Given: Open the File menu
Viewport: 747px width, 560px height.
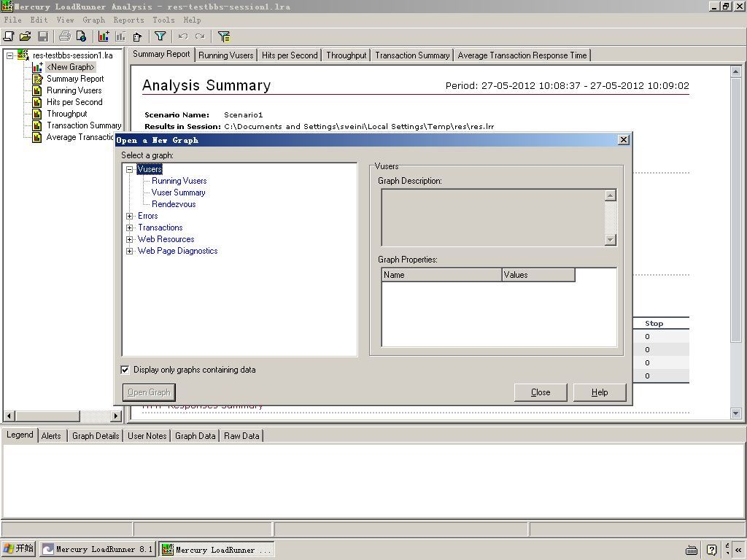Looking at the screenshot, I should coord(13,20).
